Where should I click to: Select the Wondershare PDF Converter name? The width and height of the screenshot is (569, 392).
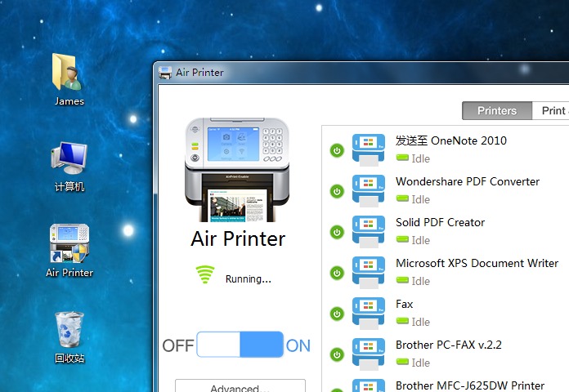[468, 181]
